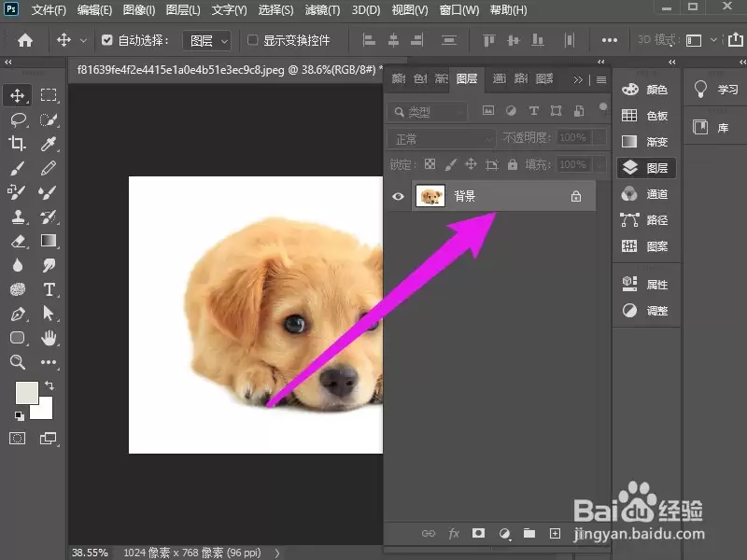Select the Eraser tool
The image size is (747, 560).
18,241
